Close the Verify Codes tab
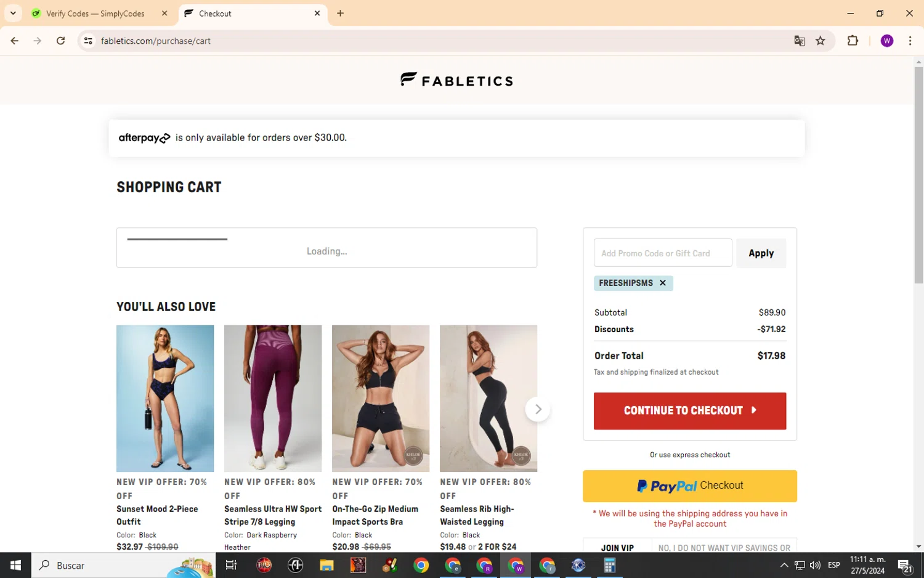This screenshot has height=578, width=924. (x=164, y=13)
